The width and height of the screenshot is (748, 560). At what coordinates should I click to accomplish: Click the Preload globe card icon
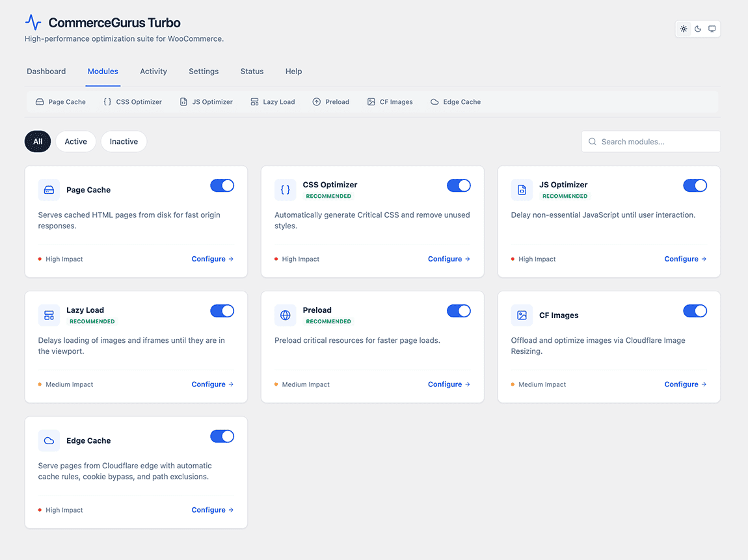[x=286, y=315]
